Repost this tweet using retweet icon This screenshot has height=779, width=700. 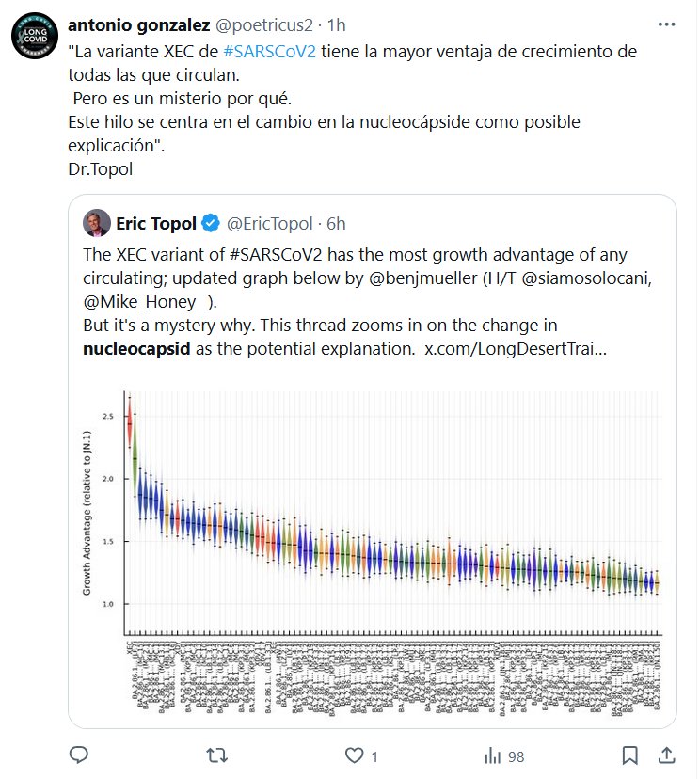(215, 755)
